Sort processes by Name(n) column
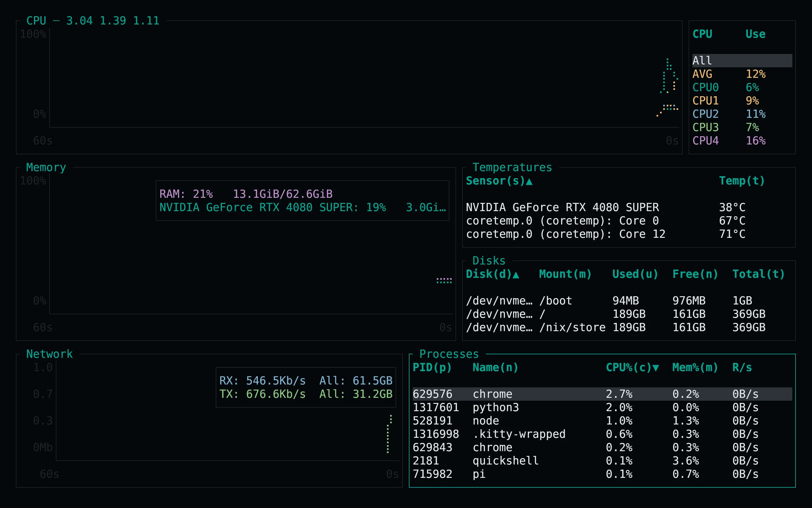The height and width of the screenshot is (508, 812). (x=495, y=368)
